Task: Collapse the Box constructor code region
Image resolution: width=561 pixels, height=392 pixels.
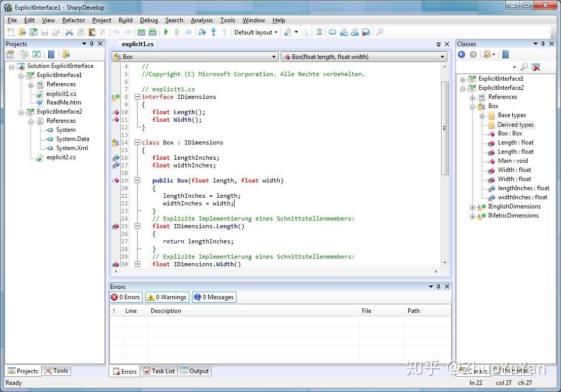Action: point(137,180)
